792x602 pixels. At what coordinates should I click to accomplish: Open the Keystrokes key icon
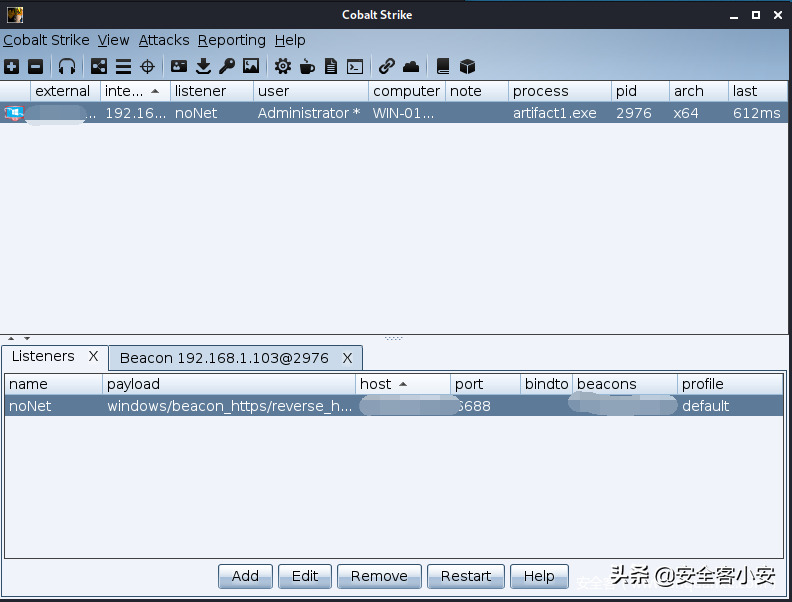point(227,66)
